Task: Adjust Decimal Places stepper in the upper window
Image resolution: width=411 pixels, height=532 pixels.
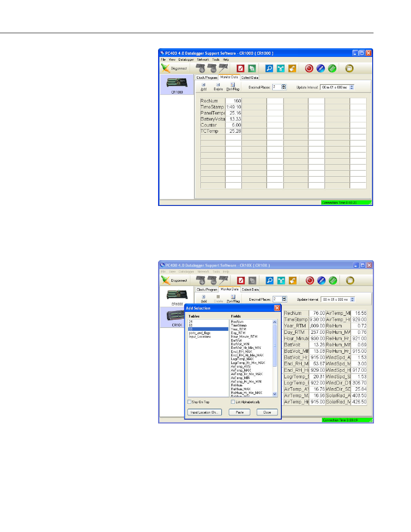Action: [283, 87]
